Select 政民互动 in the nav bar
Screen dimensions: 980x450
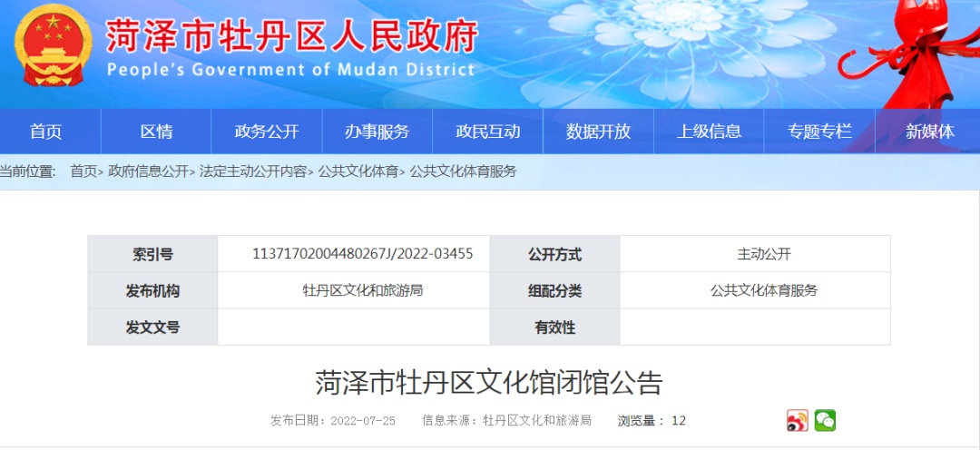pyautogui.click(x=487, y=132)
